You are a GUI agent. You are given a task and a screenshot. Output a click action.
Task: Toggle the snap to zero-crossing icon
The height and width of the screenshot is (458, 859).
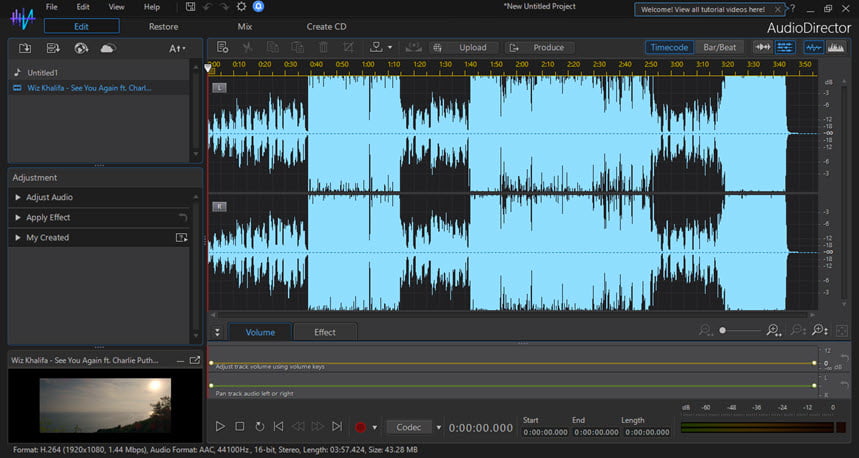click(763, 48)
